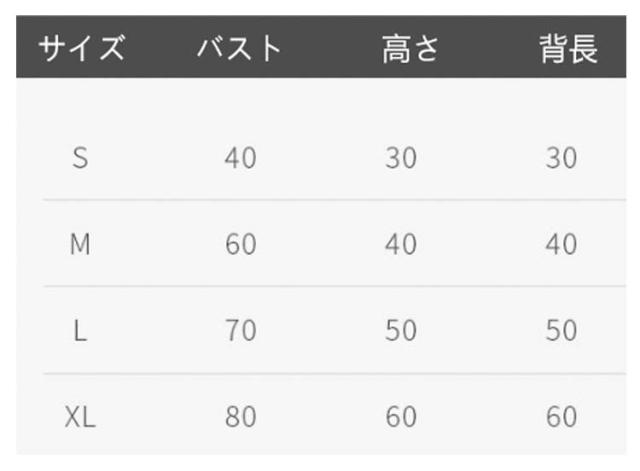
Task: Select the S size row label
Action: (81, 158)
